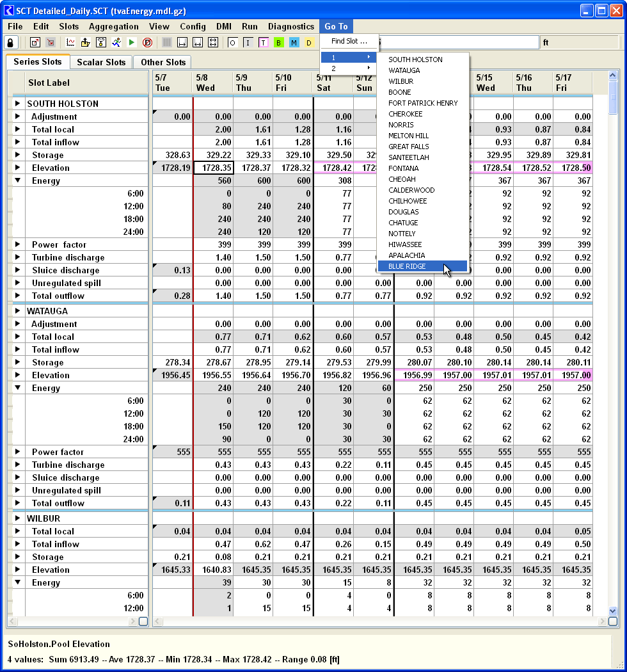This screenshot has width=627, height=672.
Task: Click the splitter box below label pane
Action: pos(143,621)
